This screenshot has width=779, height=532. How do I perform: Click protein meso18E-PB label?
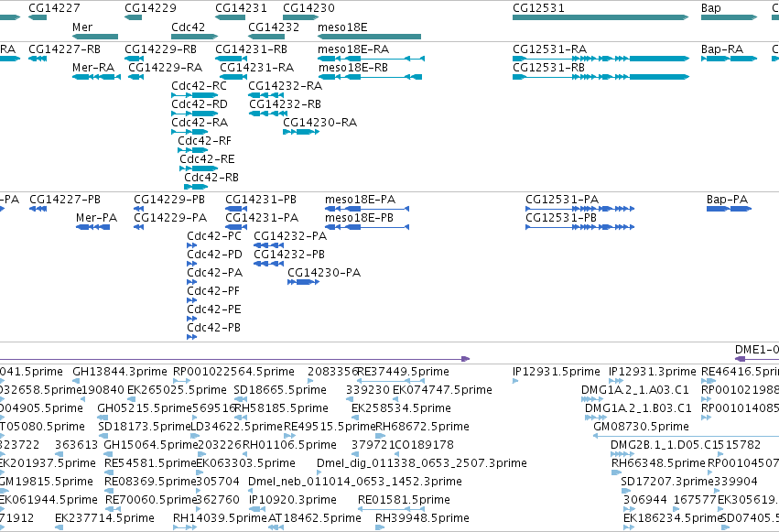point(359,218)
